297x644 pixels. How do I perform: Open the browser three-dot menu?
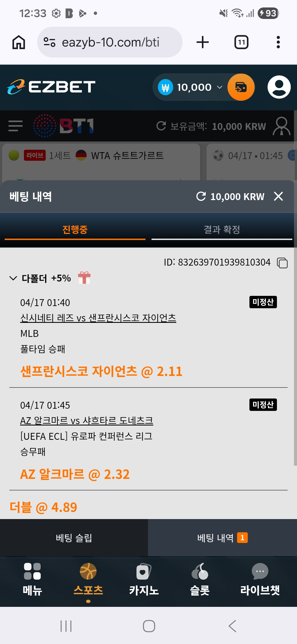click(278, 42)
